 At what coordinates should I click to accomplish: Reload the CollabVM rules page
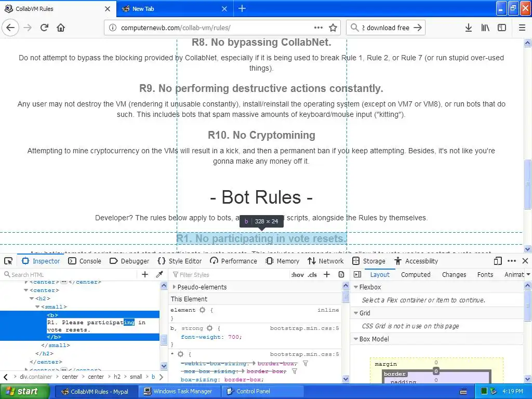point(44,28)
